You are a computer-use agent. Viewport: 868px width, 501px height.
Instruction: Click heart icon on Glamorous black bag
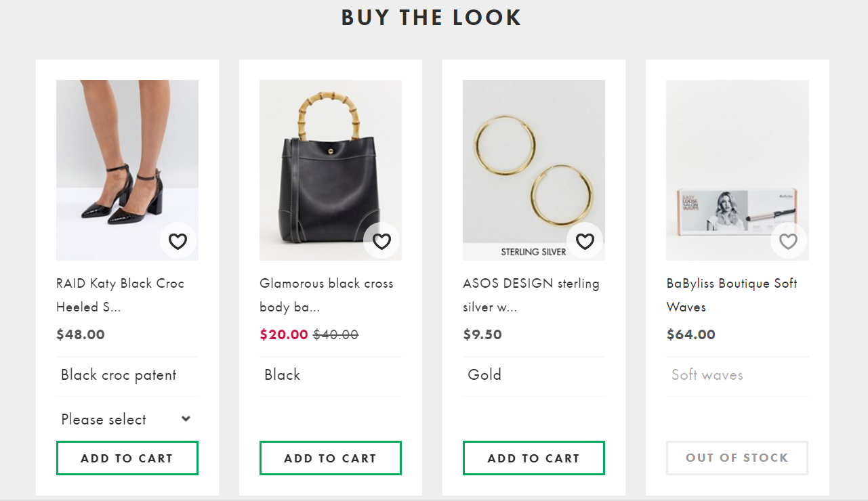381,241
